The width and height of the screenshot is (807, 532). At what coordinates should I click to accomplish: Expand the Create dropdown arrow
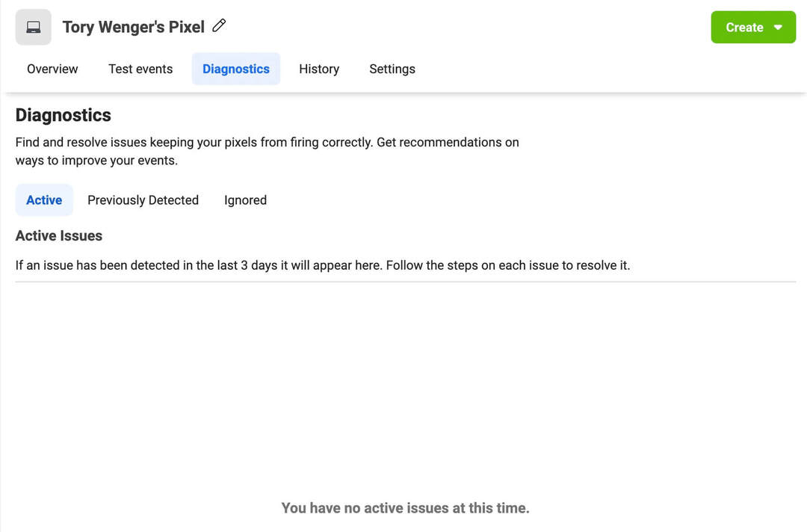(778, 27)
